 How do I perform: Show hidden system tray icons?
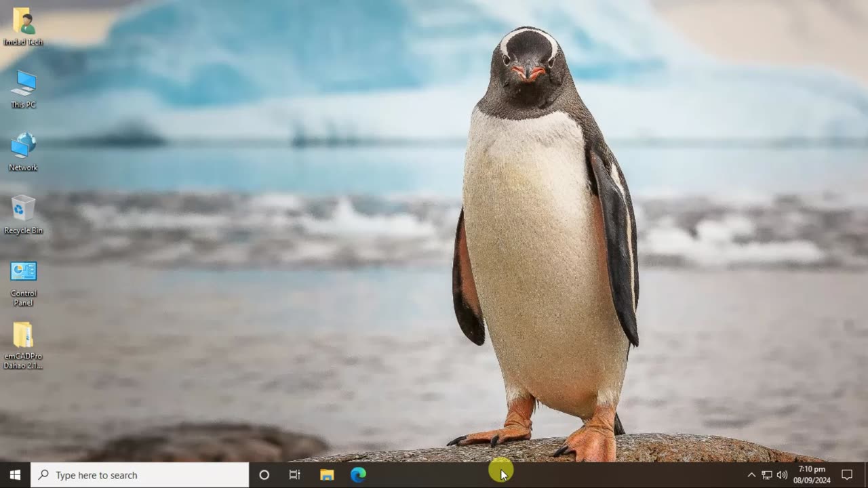click(751, 475)
